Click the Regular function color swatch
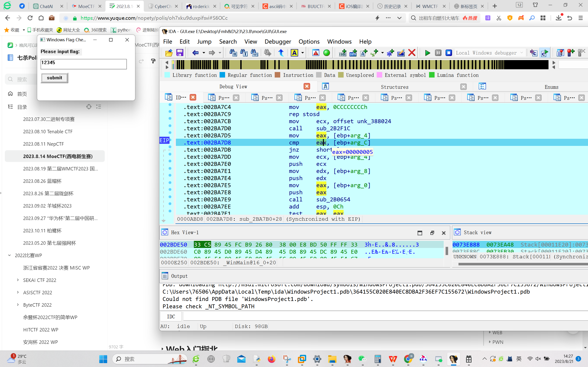 [x=222, y=75]
